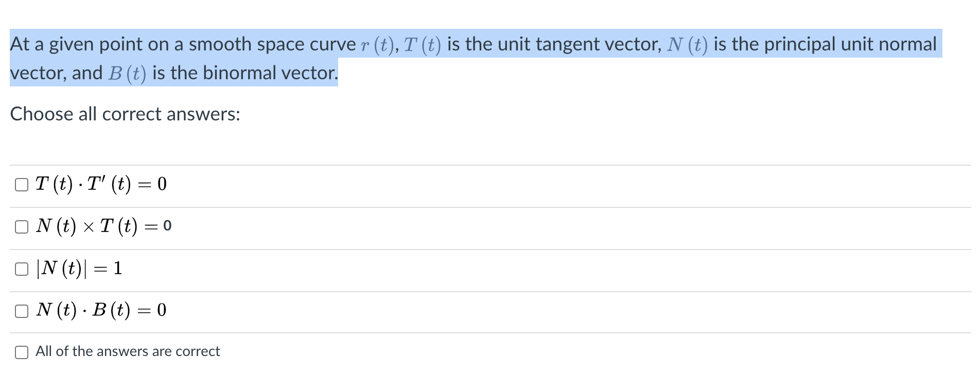
Task: Toggle the N(t) × T(t) = 0 checkbox off
Action: [22, 226]
